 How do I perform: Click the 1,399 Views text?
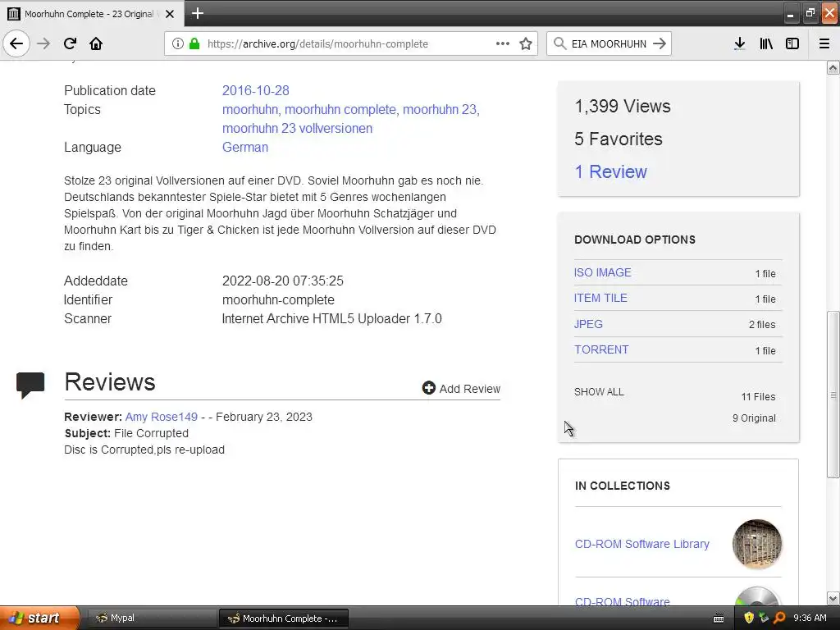click(x=623, y=106)
